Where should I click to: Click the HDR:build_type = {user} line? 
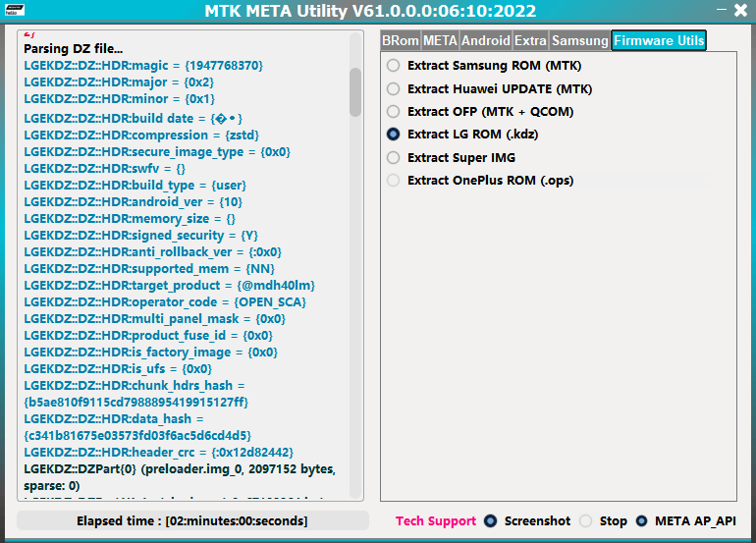(135, 186)
